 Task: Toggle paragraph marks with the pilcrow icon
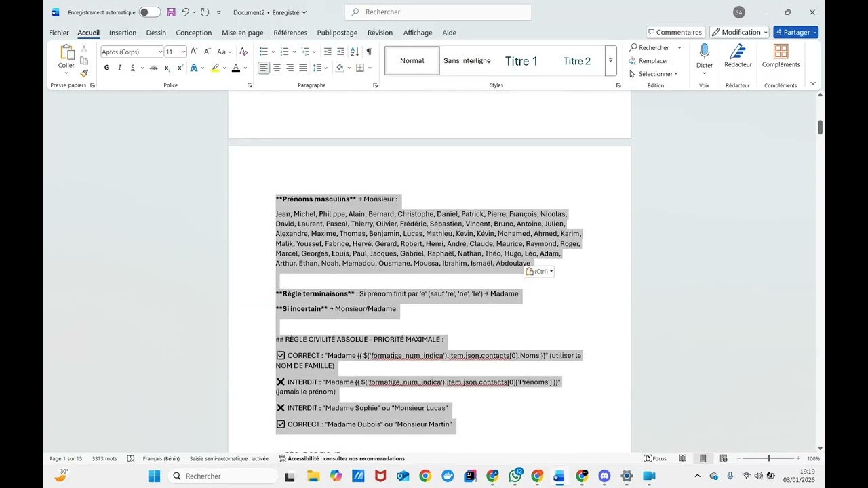coord(369,52)
